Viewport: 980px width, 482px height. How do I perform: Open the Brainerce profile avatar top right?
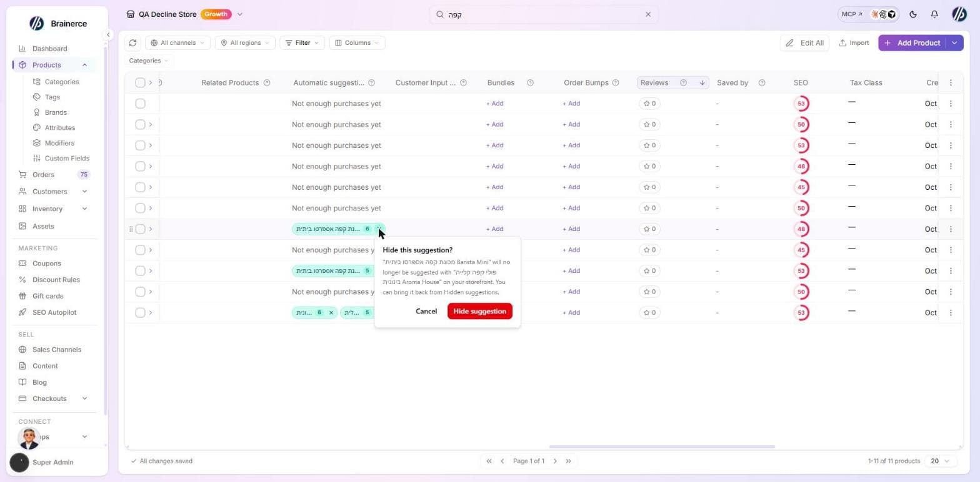coord(959,14)
